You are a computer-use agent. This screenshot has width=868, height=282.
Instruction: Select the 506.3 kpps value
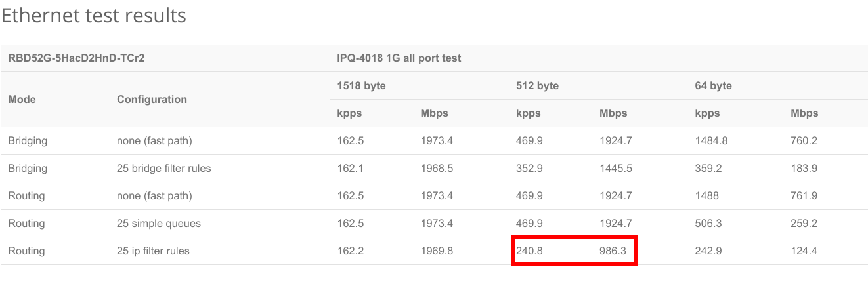tap(708, 224)
